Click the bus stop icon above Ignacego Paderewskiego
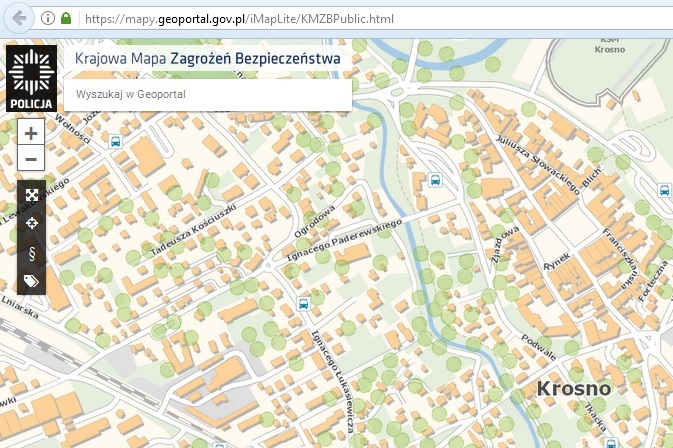Screen dimensions: 673x448 tap(435, 179)
